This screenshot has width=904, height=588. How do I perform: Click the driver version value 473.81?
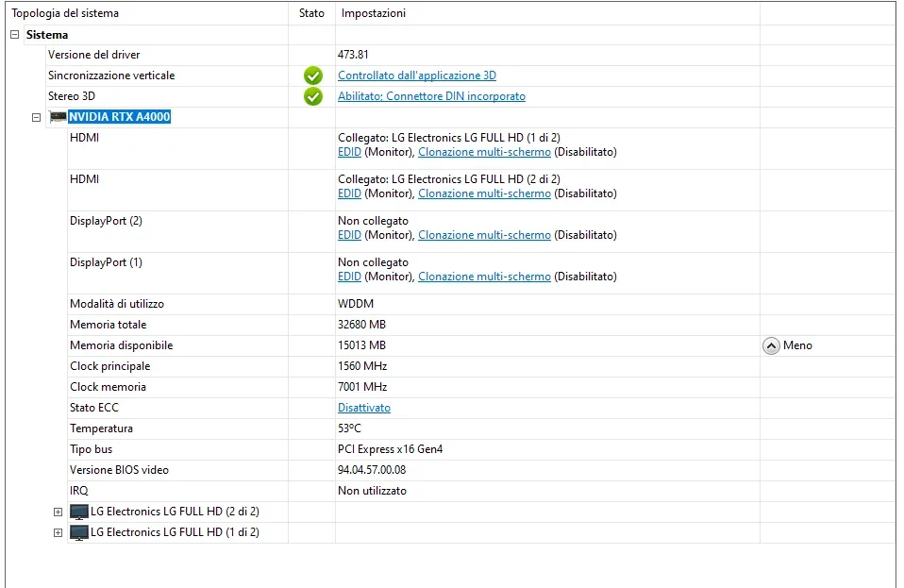coord(353,55)
